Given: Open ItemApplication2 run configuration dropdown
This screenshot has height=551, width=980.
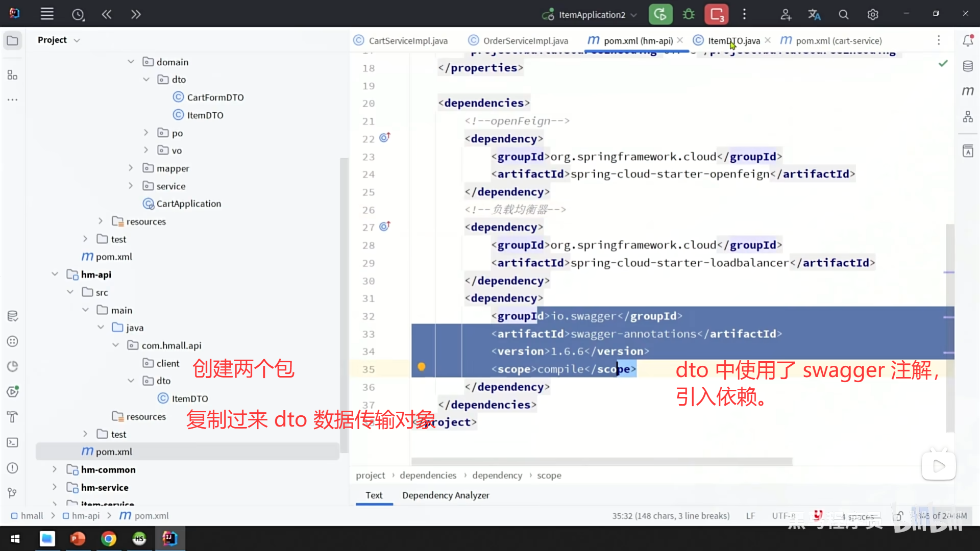Looking at the screenshot, I should pyautogui.click(x=591, y=14).
